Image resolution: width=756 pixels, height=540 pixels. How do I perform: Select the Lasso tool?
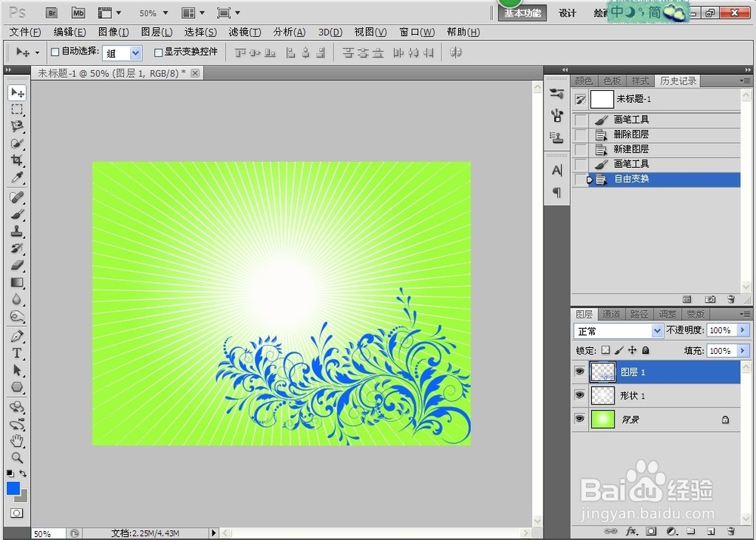(17, 126)
